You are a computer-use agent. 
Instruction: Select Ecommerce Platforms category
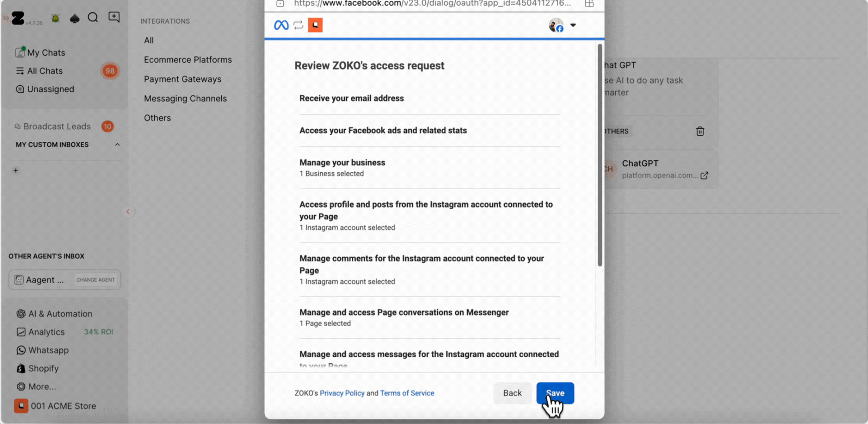click(187, 60)
